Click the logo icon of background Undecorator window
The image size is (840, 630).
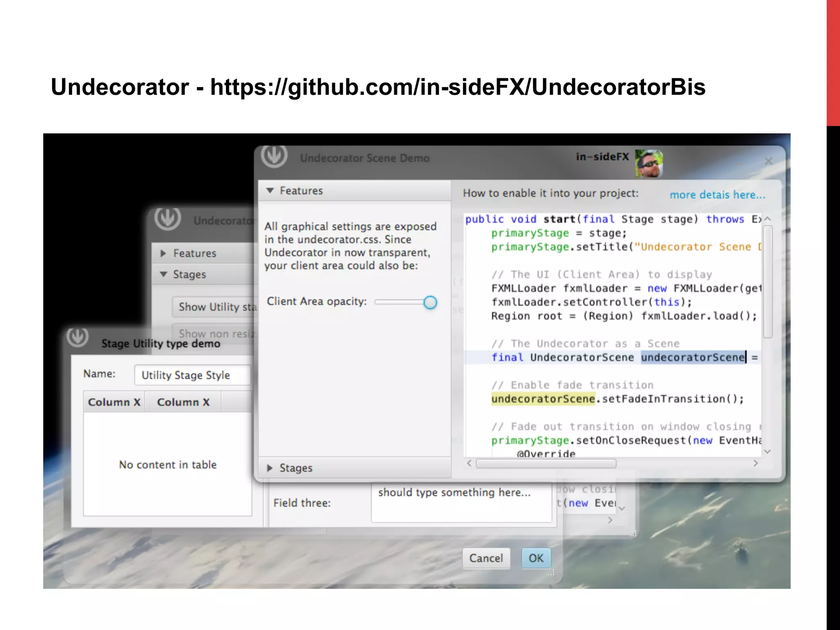coord(167,218)
